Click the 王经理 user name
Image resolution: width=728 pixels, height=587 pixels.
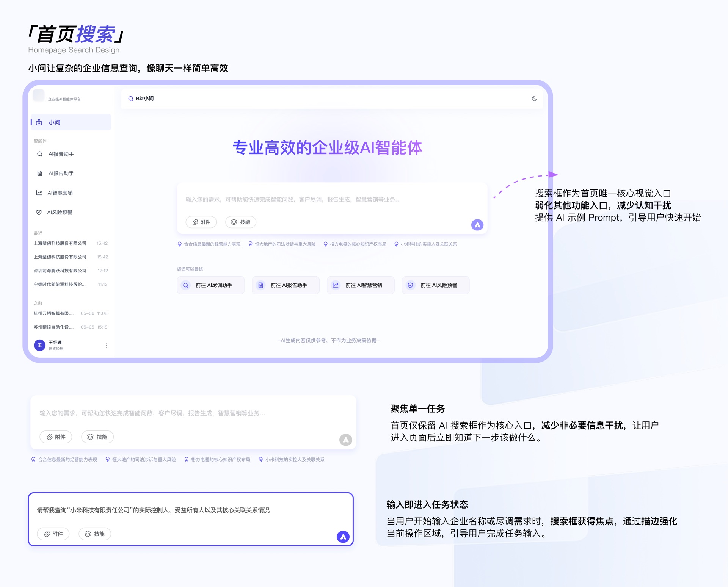[55, 343]
